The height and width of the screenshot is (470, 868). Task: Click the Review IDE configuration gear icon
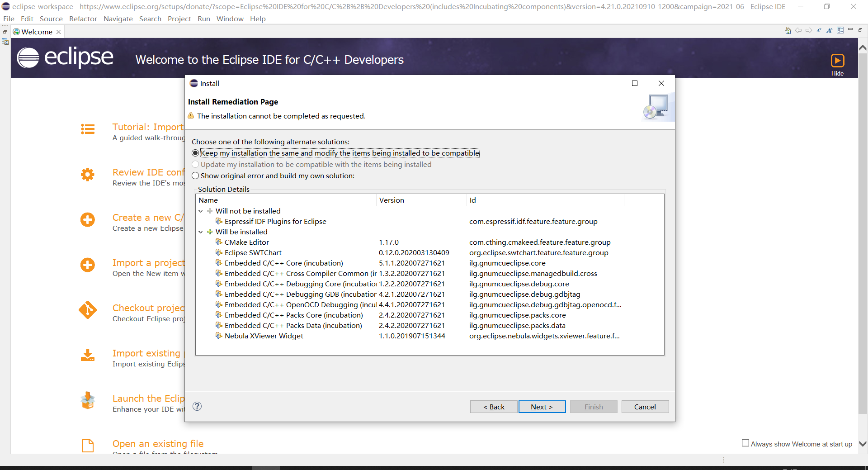(88, 175)
